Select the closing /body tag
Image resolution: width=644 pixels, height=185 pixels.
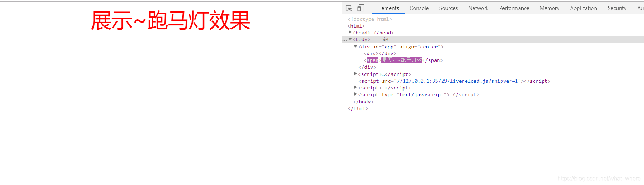point(363,102)
